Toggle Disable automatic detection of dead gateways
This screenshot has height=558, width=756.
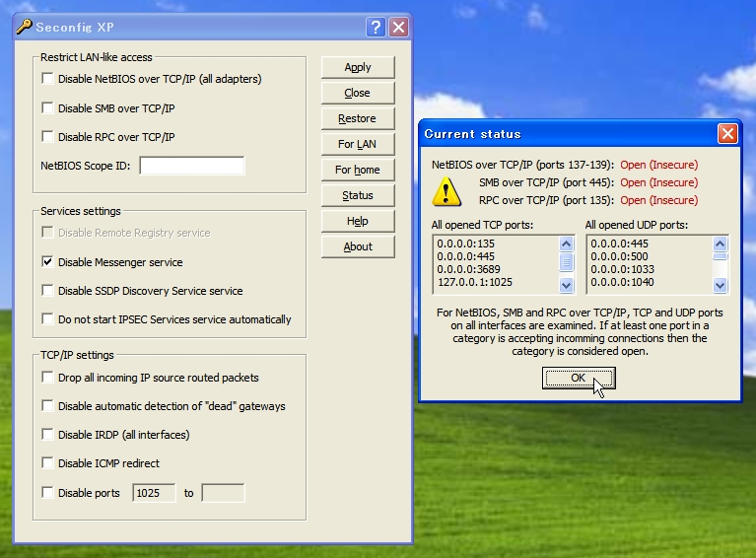click(47, 405)
